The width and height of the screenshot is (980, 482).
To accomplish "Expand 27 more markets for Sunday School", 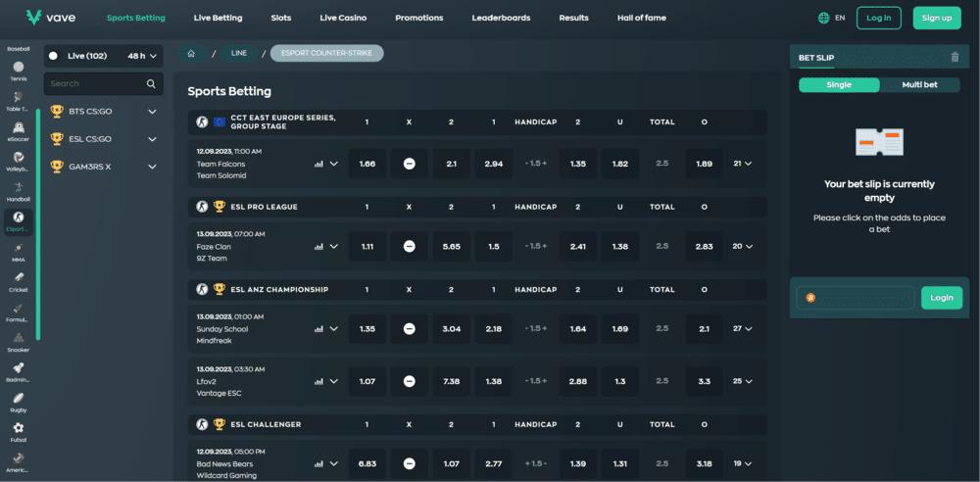I will (743, 328).
